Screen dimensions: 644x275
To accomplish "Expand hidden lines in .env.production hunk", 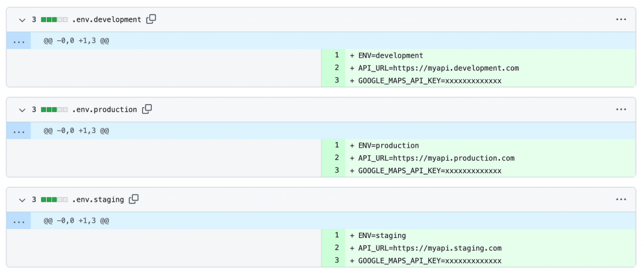I will tap(19, 131).
